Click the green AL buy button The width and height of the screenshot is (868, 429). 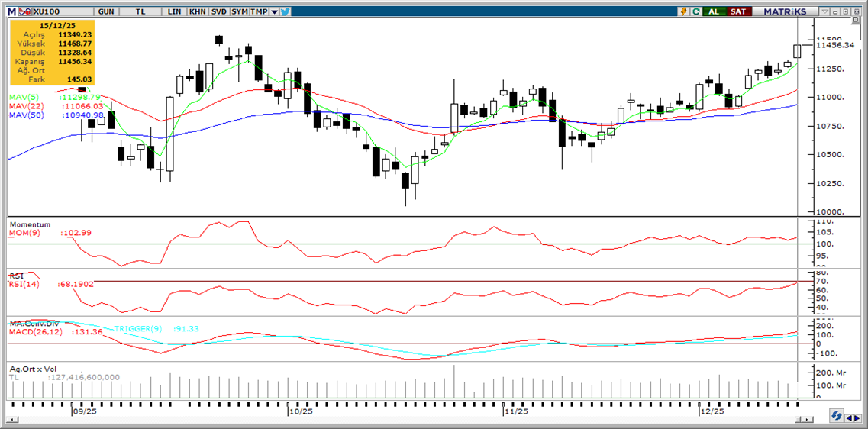pyautogui.click(x=714, y=11)
